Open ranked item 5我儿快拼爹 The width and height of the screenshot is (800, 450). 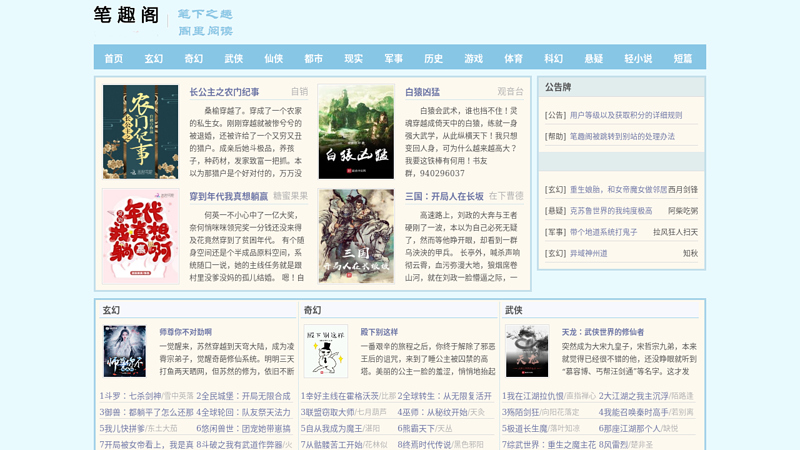[122, 429]
